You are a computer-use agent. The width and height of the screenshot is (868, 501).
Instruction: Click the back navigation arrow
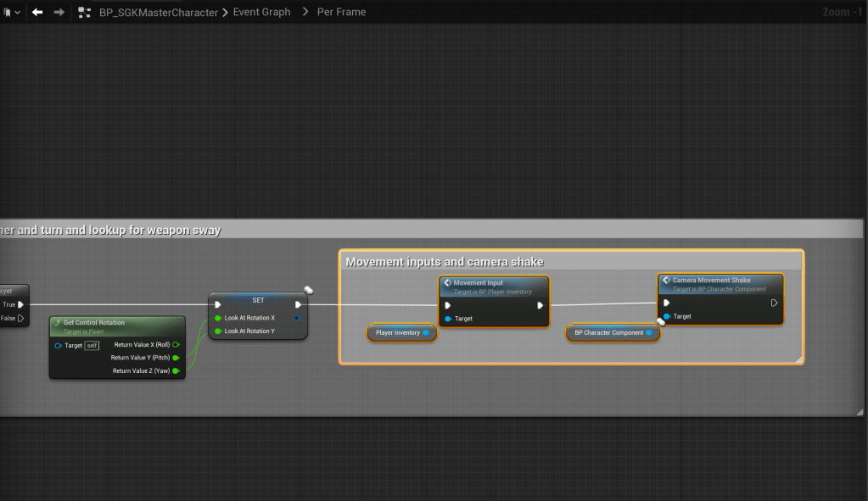(37, 13)
